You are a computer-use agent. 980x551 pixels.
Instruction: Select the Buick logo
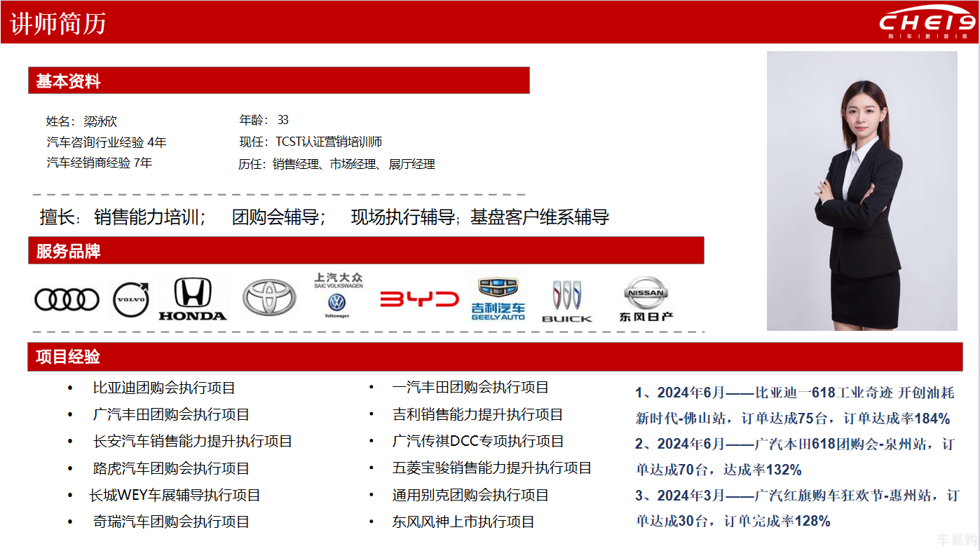pos(566,301)
